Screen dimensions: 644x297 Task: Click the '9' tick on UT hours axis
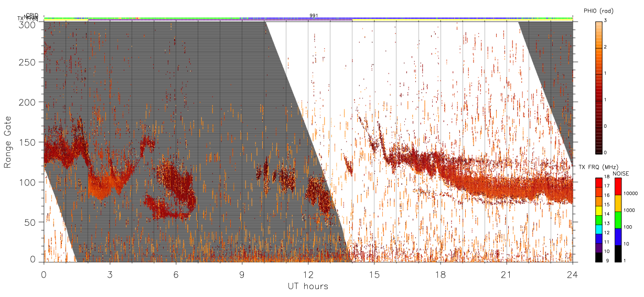[x=242, y=274]
